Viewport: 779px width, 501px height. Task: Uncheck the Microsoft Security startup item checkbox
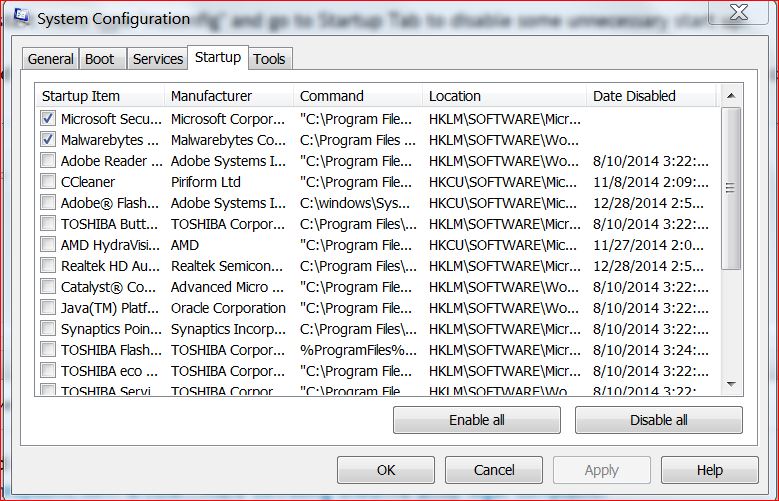coord(48,118)
